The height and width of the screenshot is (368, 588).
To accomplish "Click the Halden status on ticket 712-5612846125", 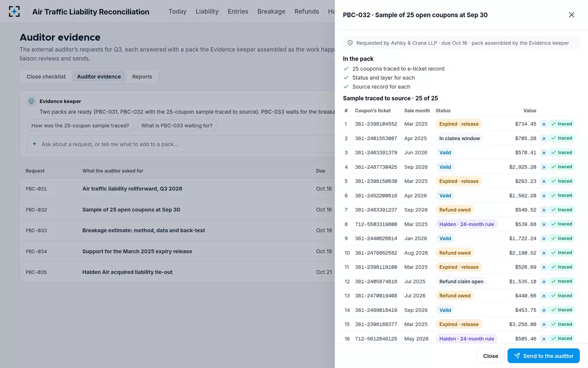I will [x=466, y=339].
